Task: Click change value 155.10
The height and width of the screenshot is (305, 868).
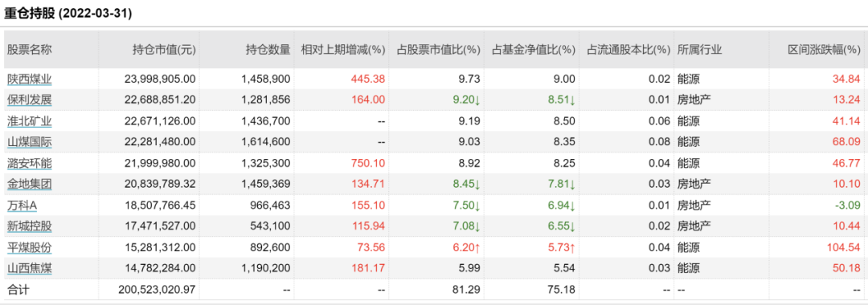Action: click(368, 205)
